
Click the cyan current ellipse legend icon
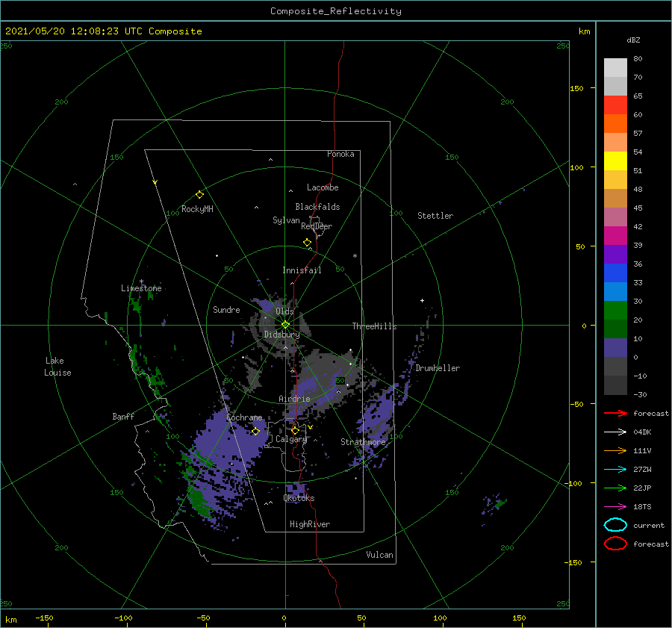coord(615,525)
